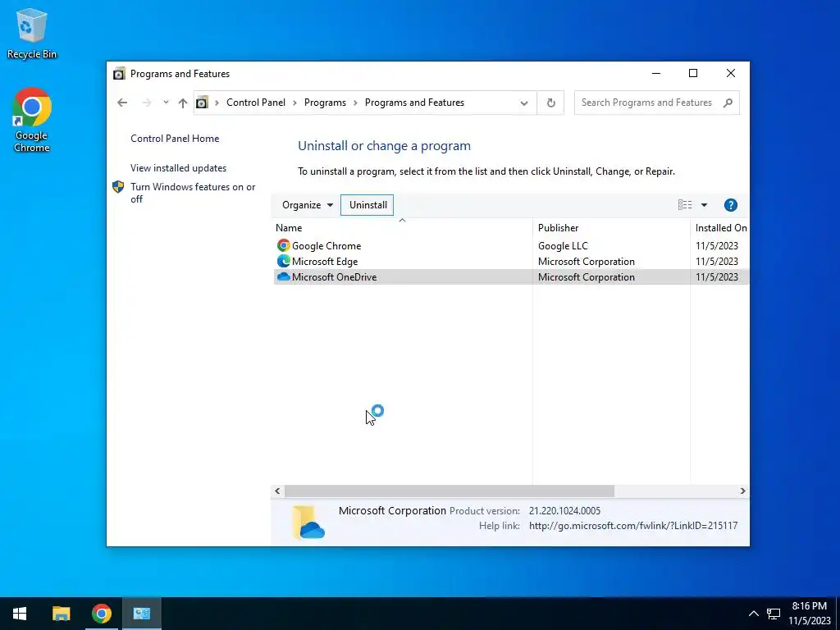Refresh the Programs and Features list
840x630 pixels.
coord(550,103)
